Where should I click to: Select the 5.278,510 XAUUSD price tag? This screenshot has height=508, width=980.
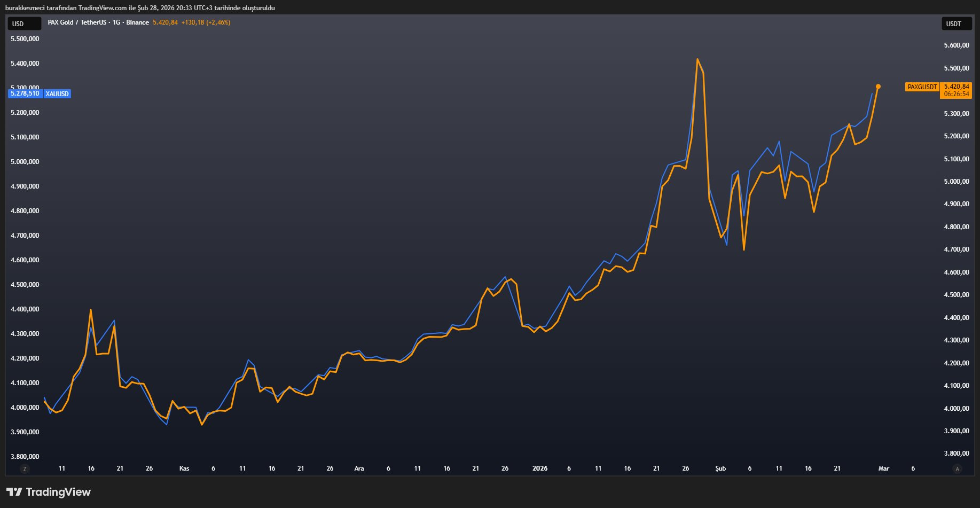tap(25, 93)
